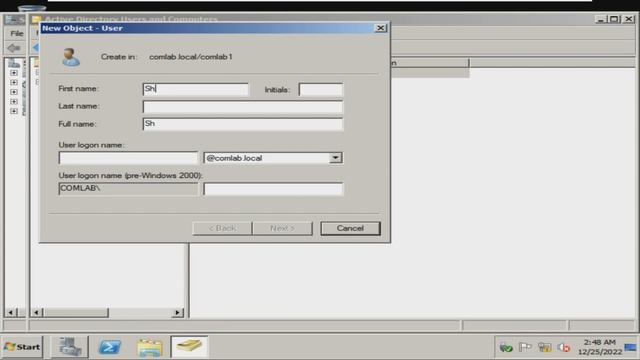
Task: Click the pre-Windows 2000 logon name field
Action: click(273, 189)
